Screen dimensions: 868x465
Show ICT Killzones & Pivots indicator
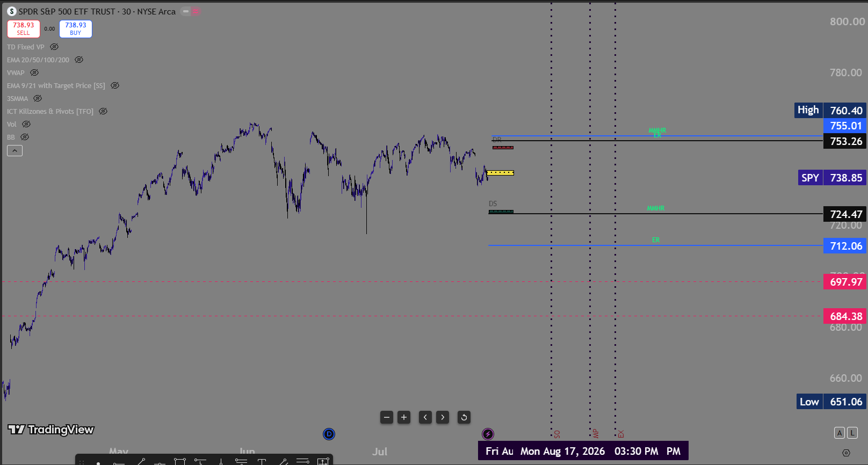[x=103, y=111]
